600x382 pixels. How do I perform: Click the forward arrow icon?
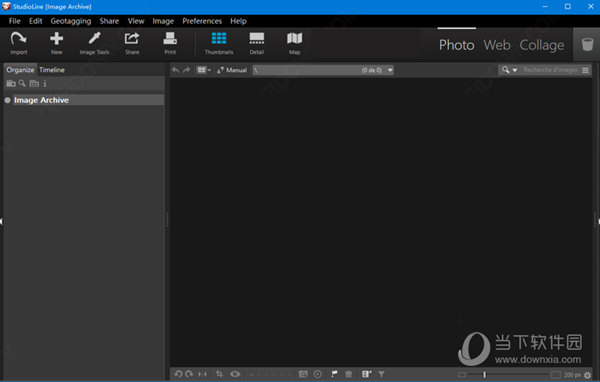(x=186, y=70)
